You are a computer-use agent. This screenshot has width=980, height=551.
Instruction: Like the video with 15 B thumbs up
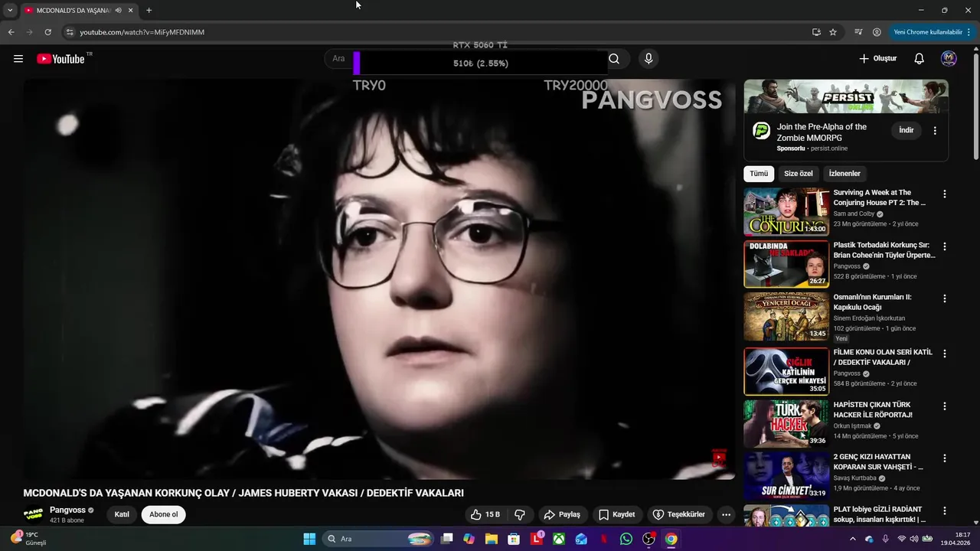[485, 514]
